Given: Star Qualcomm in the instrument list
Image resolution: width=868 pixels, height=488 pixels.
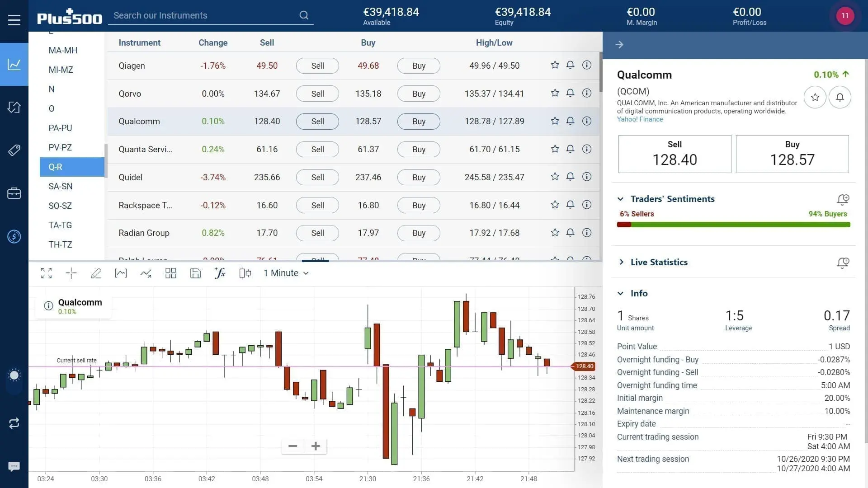Looking at the screenshot, I should coord(555,121).
